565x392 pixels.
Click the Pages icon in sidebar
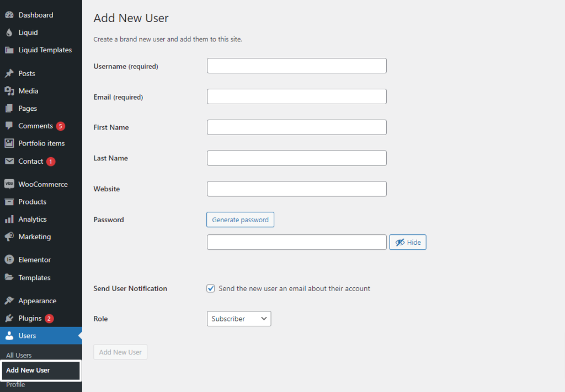click(9, 109)
